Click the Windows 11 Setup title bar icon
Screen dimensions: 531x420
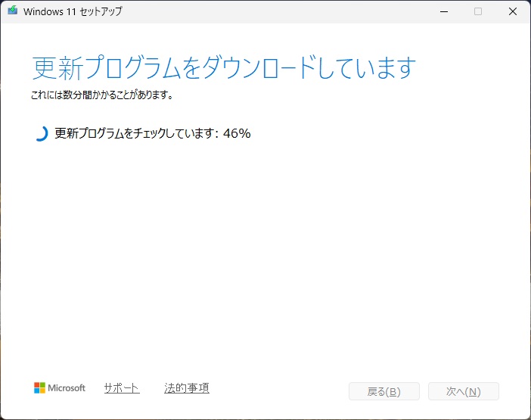pos(12,11)
